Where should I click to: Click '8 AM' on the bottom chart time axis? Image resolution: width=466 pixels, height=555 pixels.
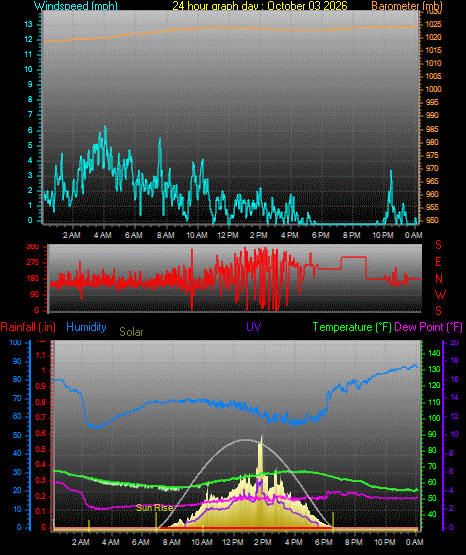coord(172,542)
